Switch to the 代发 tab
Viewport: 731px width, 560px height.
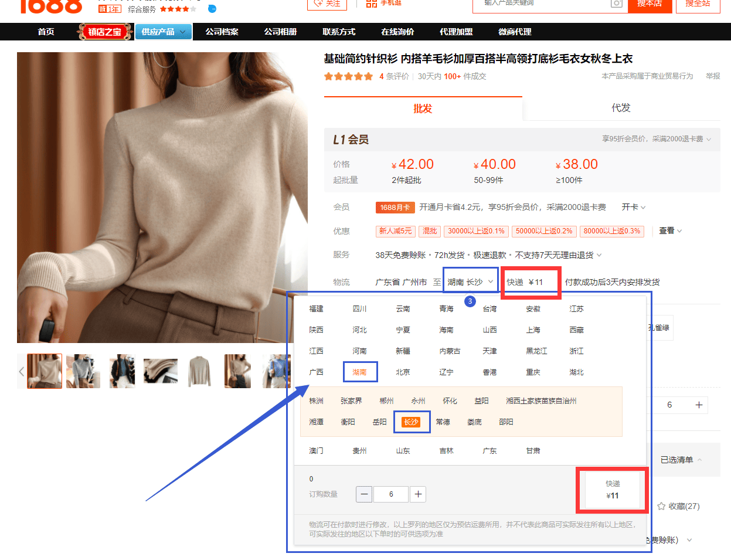621,108
